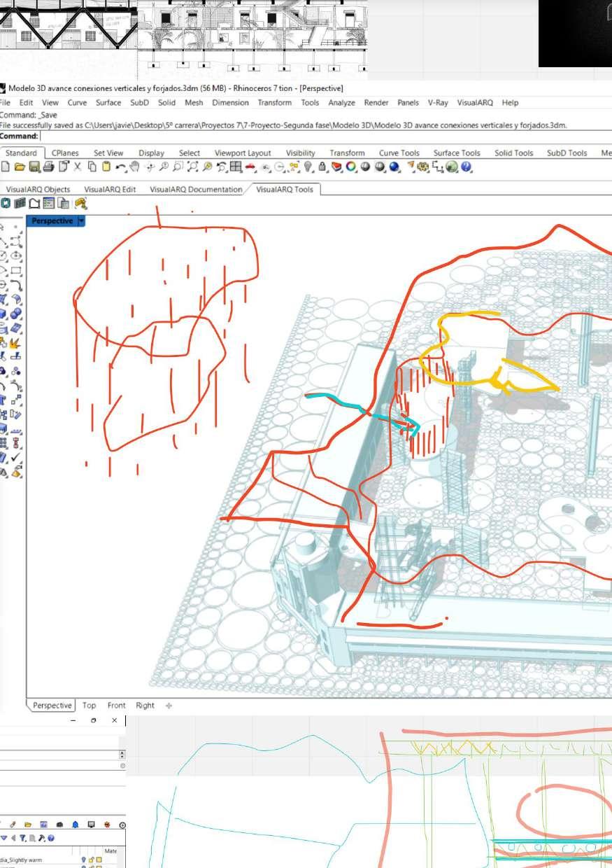The height and width of the screenshot is (868, 612).
Task: Click the Print icon in Standard toolbar
Action: (x=48, y=167)
